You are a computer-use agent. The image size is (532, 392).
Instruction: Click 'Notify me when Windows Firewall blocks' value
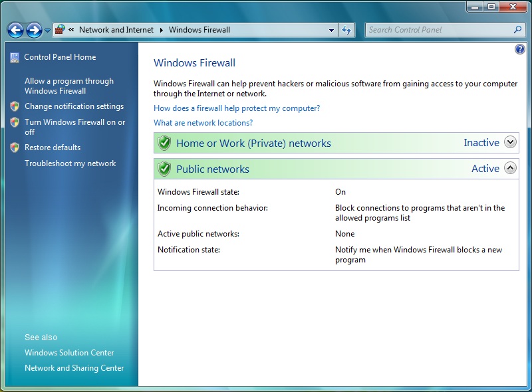click(419, 254)
